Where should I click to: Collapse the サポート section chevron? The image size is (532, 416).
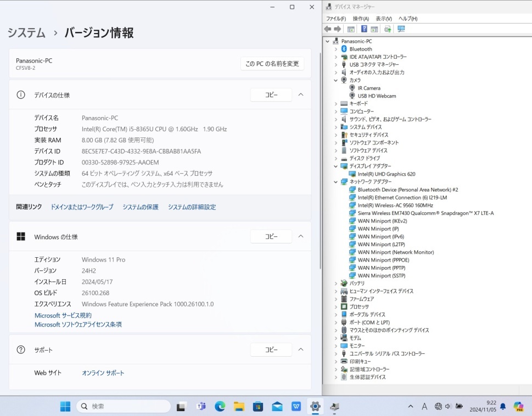click(301, 350)
